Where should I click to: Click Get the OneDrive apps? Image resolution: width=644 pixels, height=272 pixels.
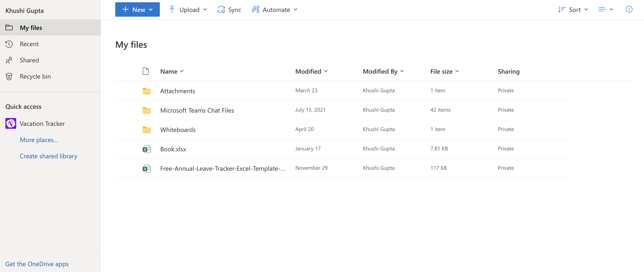pos(37,264)
